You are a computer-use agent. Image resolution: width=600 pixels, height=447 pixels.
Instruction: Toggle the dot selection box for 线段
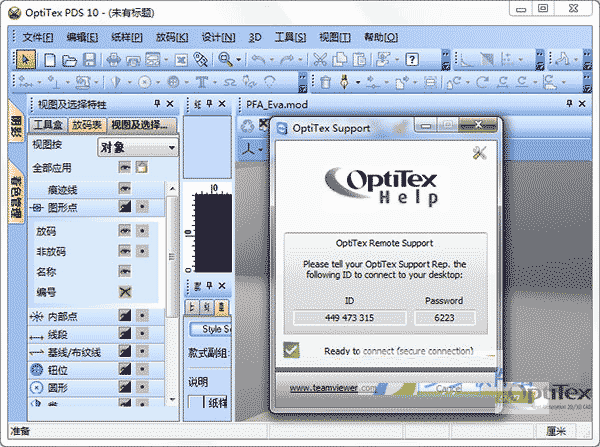tap(143, 334)
